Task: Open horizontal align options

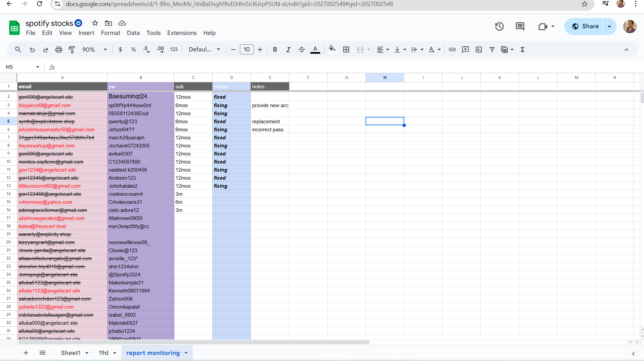Action: pyautogui.click(x=383, y=50)
